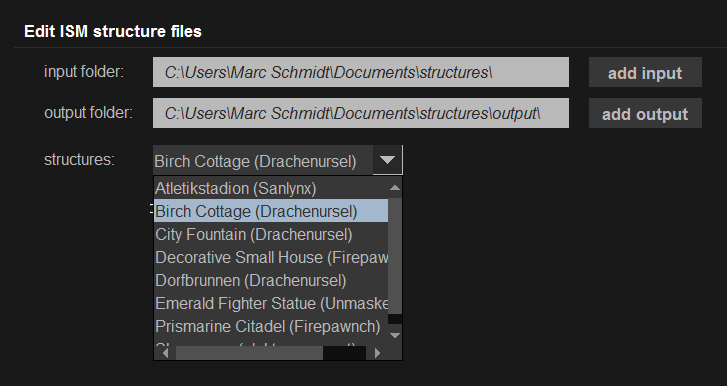Viewport: 727px width, 386px height.
Task: Click the list's scroll left arrow
Action: [165, 353]
